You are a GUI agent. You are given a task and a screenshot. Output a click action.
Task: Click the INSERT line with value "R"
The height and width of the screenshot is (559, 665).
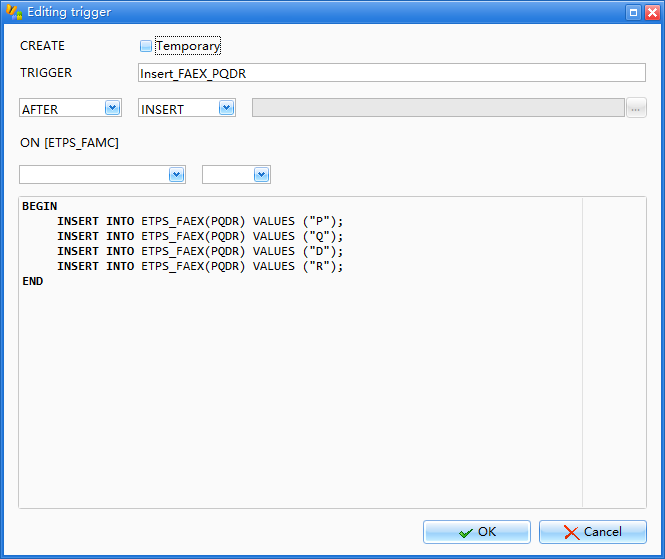pos(200,266)
